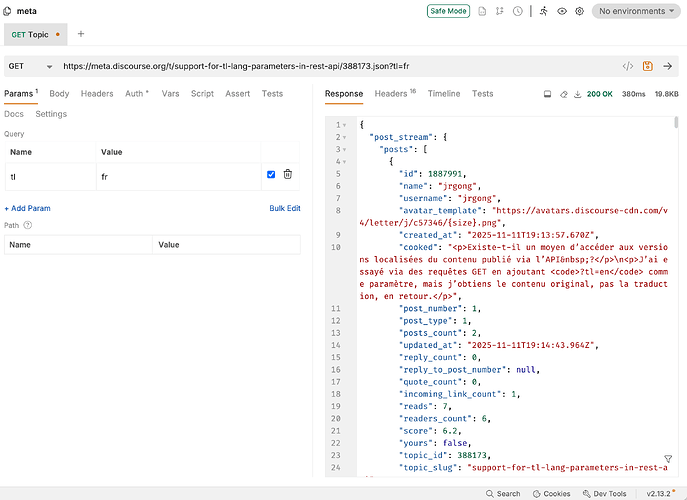Click the 19.8KB response size
Screen dimensions: 687x500
(666, 94)
